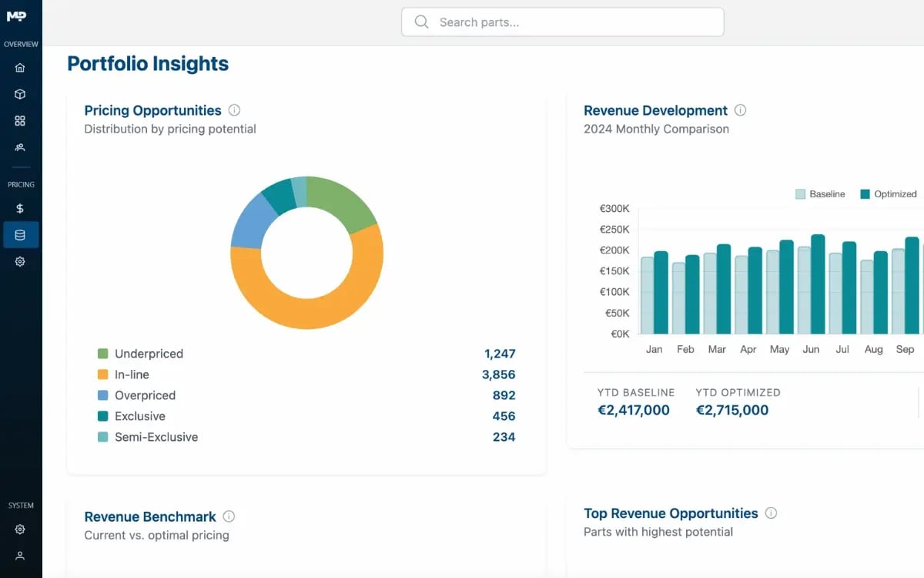Select the highlighted database stack icon
The height and width of the screenshot is (578, 924).
click(20, 235)
